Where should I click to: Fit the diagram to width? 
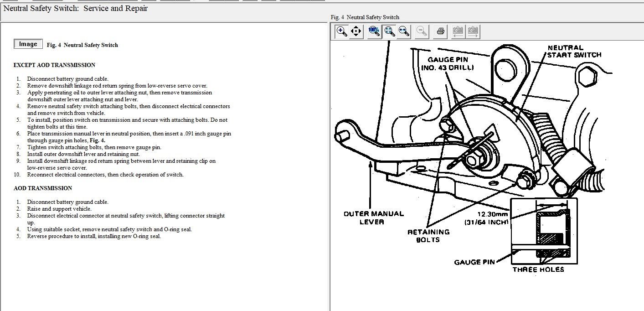click(404, 31)
